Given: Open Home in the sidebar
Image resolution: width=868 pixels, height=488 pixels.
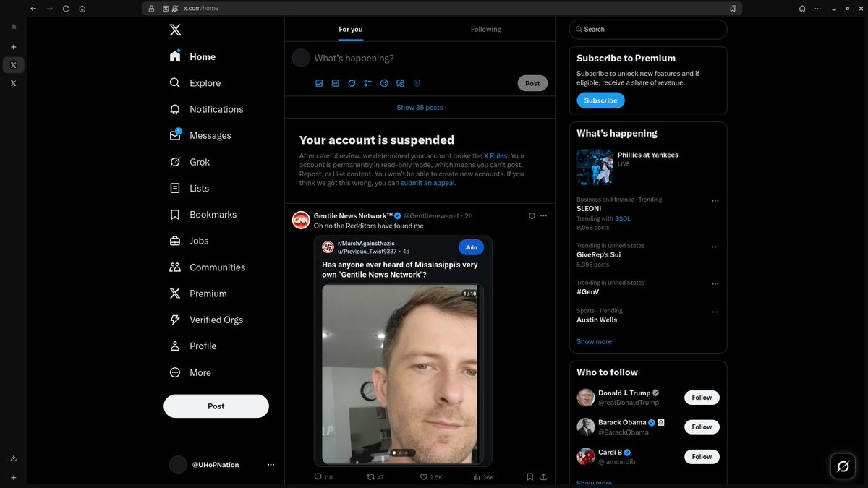Looking at the screenshot, I should [x=192, y=56].
